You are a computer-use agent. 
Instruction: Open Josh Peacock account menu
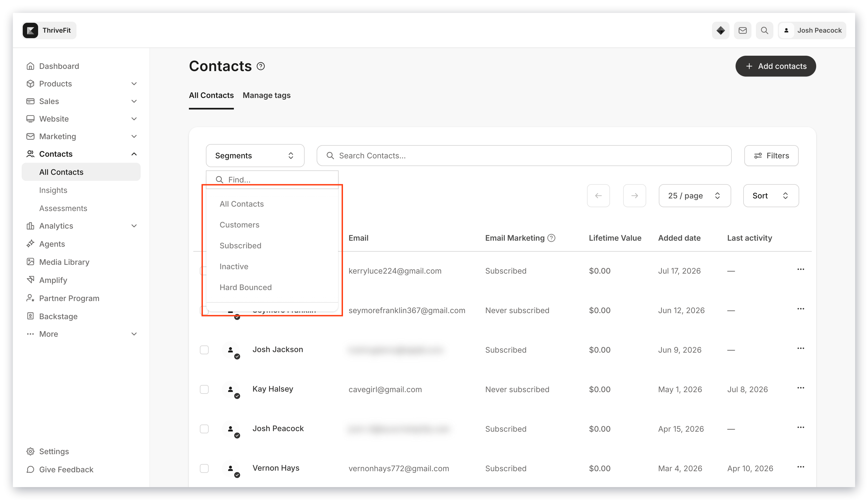[x=812, y=30]
